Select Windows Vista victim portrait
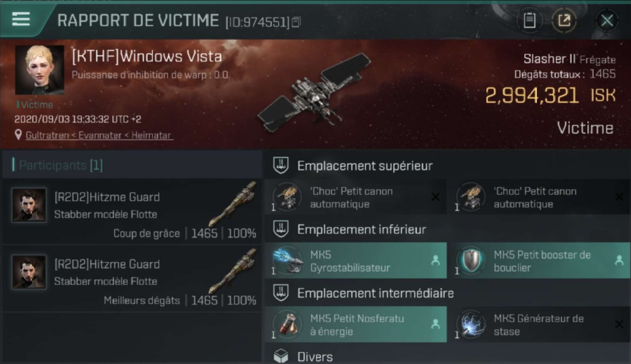Screen dimensions: 631x364 [x=39, y=70]
